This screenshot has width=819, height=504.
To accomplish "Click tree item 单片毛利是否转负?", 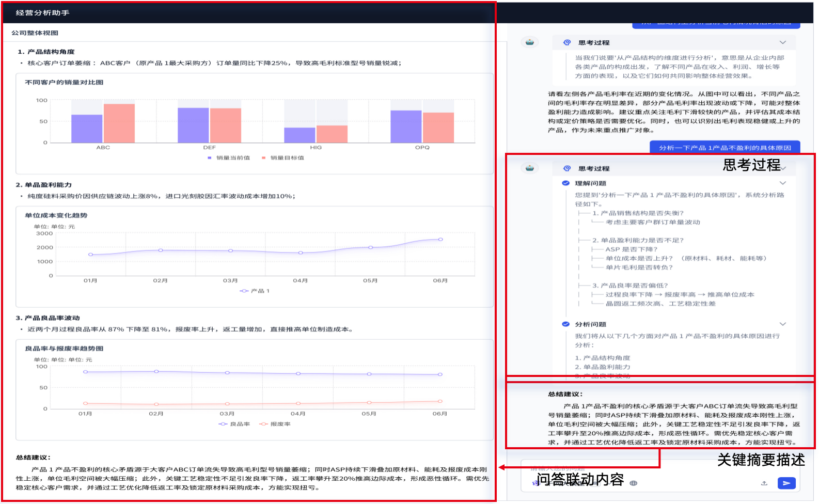I will click(x=639, y=267).
